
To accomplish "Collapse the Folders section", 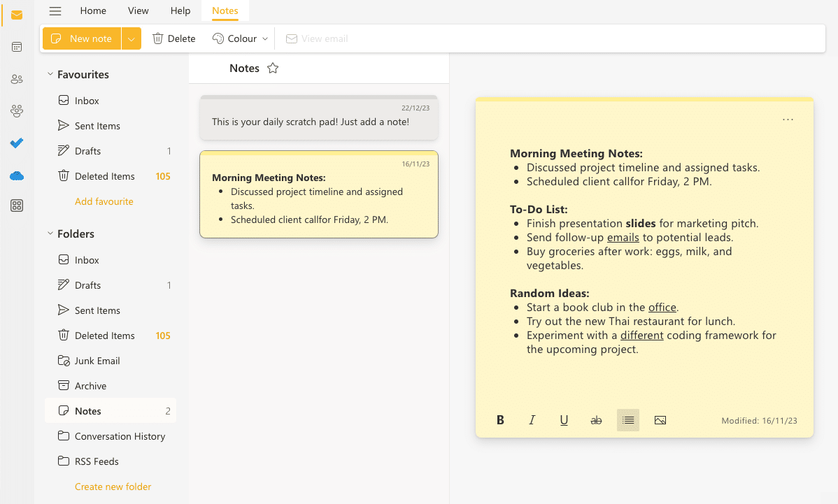I will [x=50, y=234].
